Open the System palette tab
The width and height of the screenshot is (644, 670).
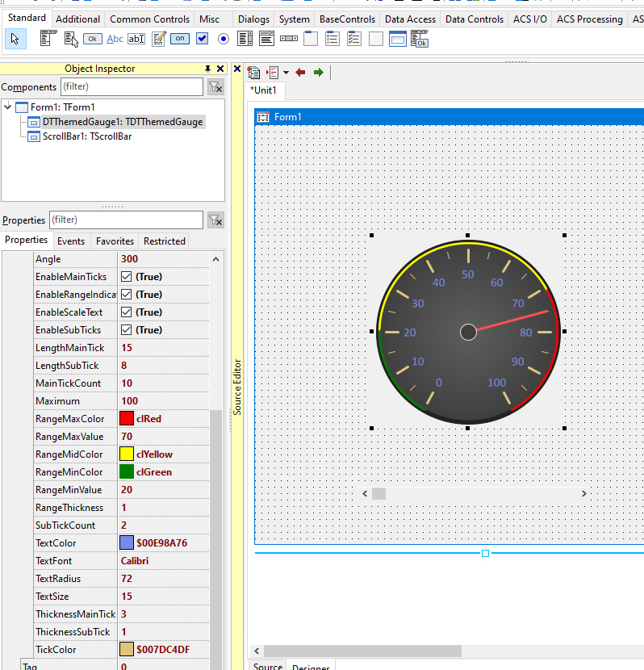point(295,19)
